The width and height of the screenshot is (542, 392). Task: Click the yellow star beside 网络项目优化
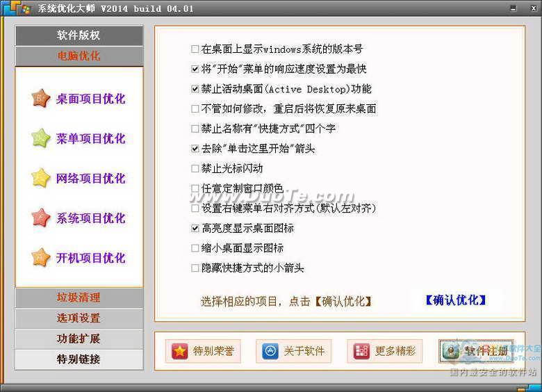41,178
